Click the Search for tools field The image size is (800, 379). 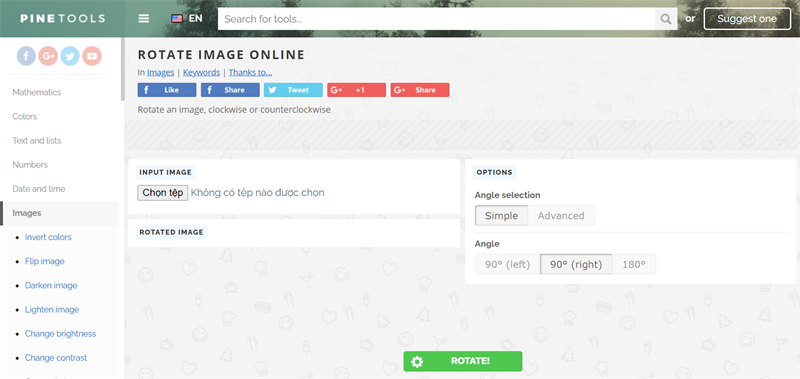[436, 19]
